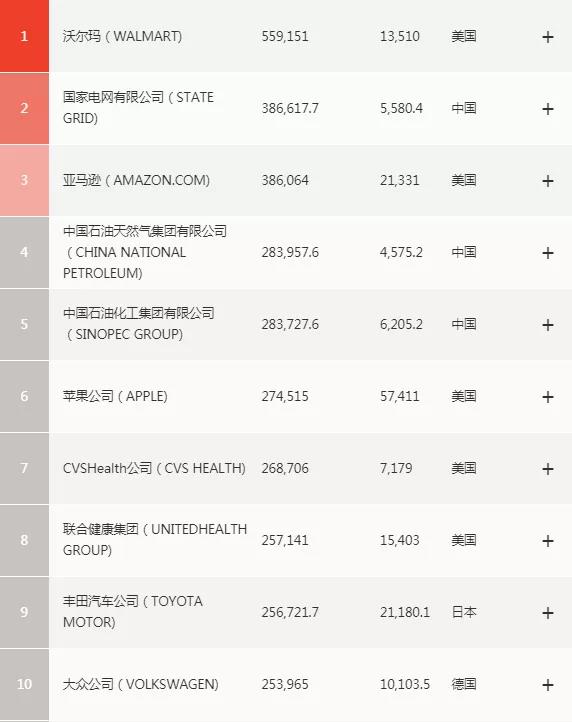Screen dimensions: 572x722
Task: Open Toyota Motor row plus icon
Action: (x=548, y=613)
